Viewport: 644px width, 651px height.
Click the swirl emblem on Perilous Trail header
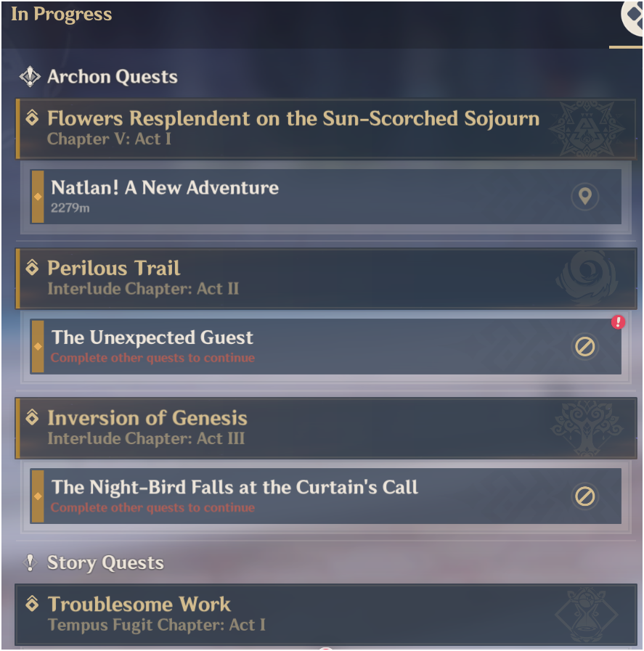point(586,279)
